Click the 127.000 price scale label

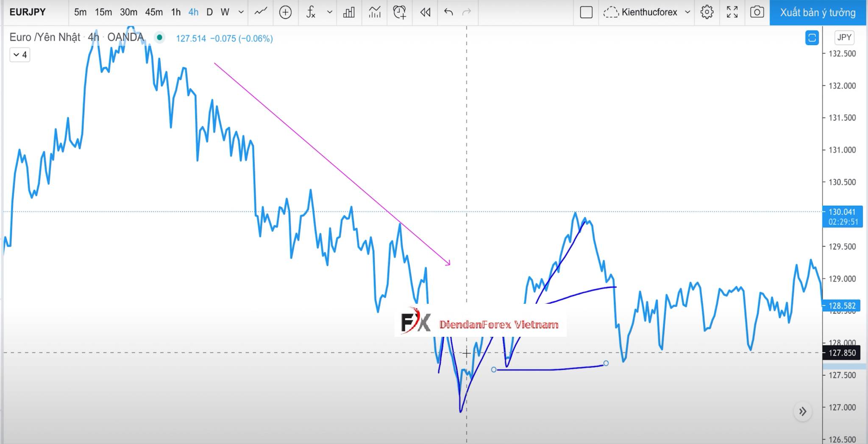pyautogui.click(x=842, y=408)
